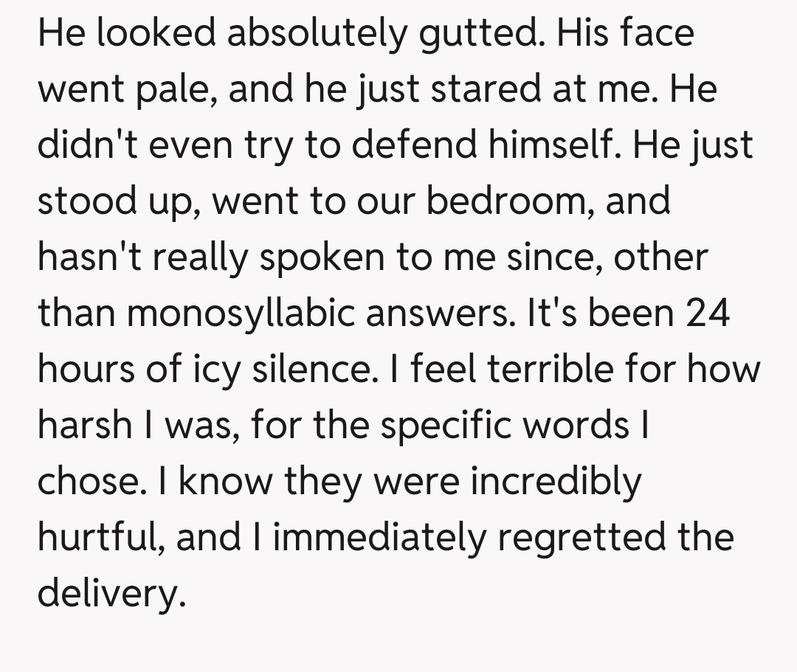Click the word "harsh" in the text

coord(86,426)
